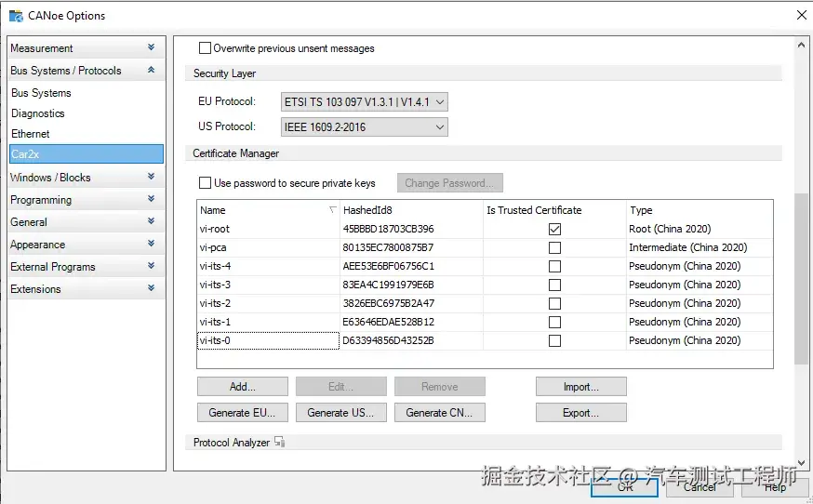Screen dimensions: 813x504
Task: Click the scroll down arrow
Action: click(801, 462)
